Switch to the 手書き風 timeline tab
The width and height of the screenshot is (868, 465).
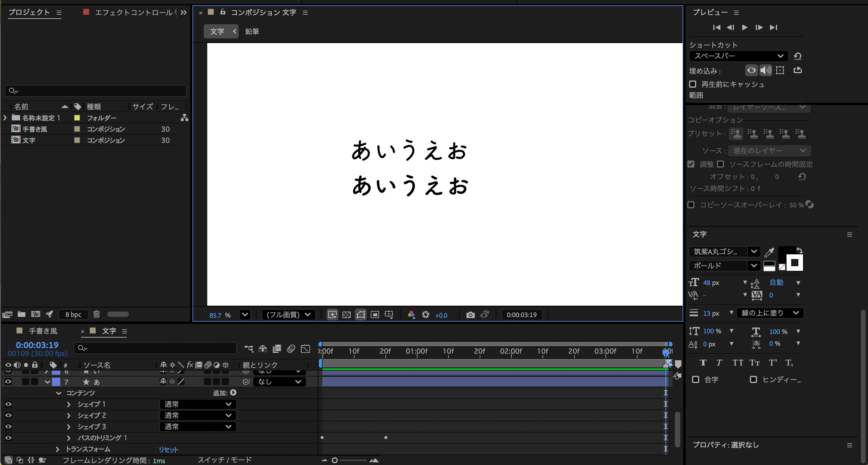(x=43, y=331)
